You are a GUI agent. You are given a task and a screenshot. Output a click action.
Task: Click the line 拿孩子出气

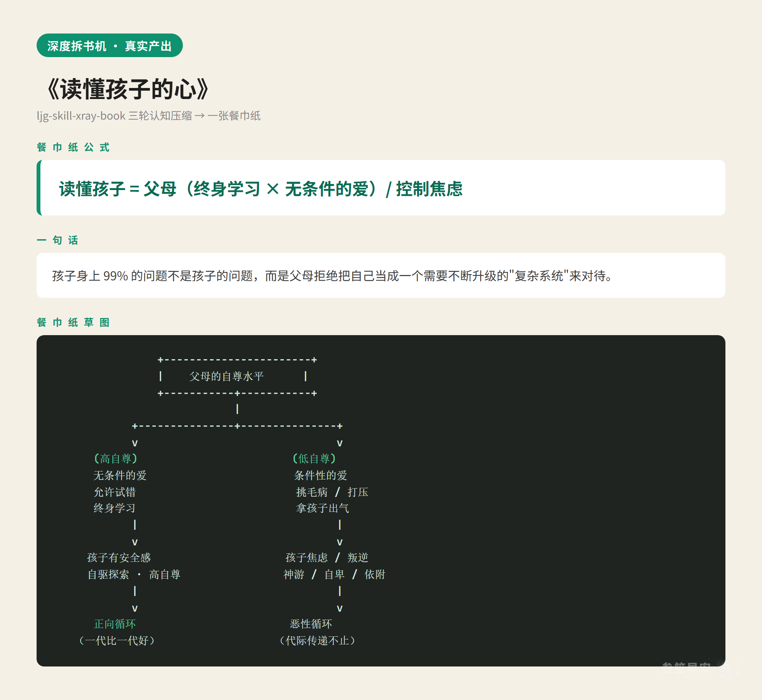click(x=322, y=508)
